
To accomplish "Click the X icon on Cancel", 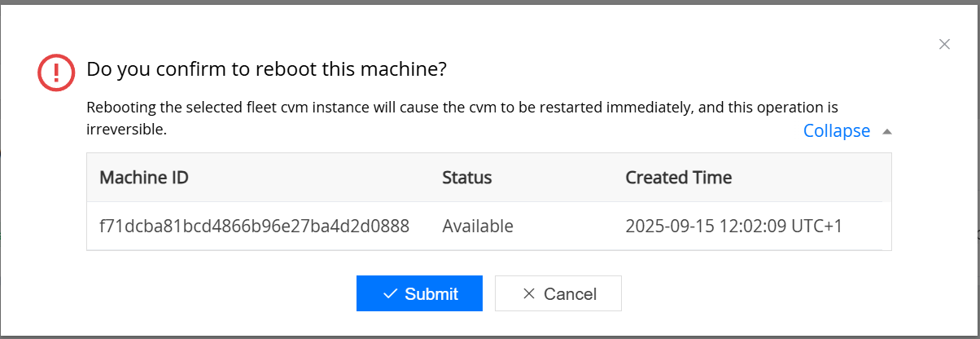I will click(528, 294).
